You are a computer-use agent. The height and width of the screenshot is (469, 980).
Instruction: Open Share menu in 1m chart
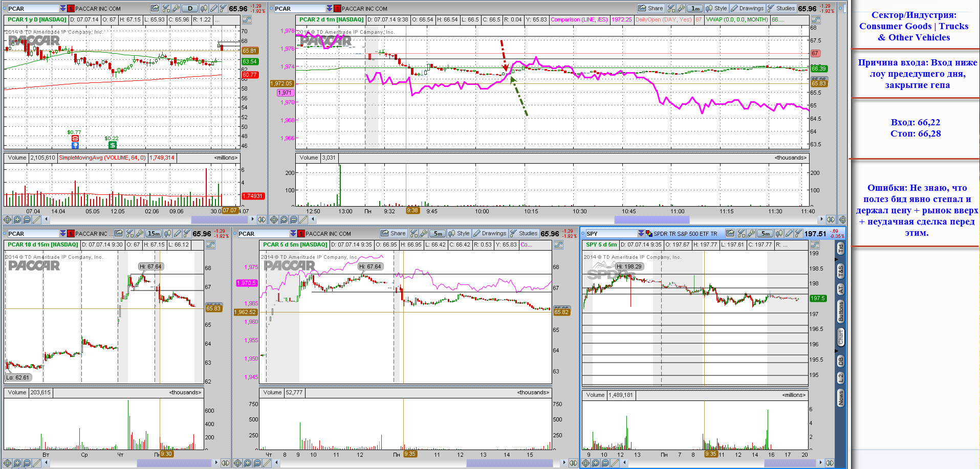click(x=651, y=8)
